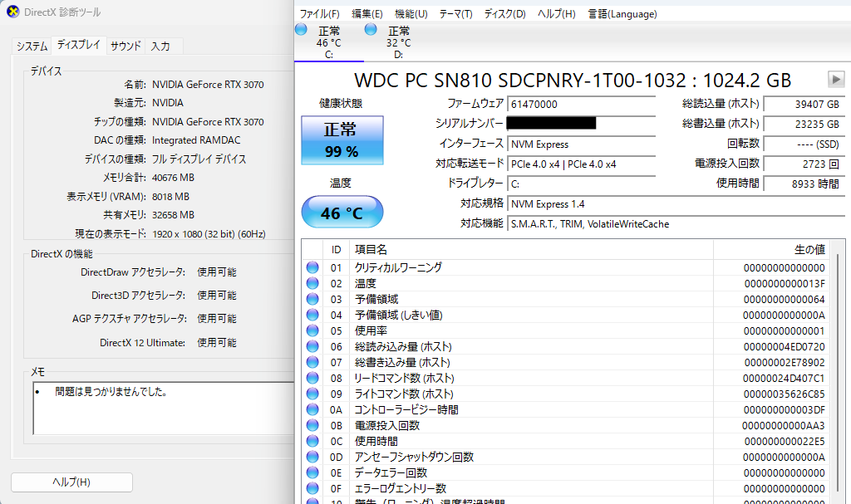The image size is (851, 504).
Task: Click 表示メモリ (VRAM) value 8018 MB
Action: click(170, 197)
